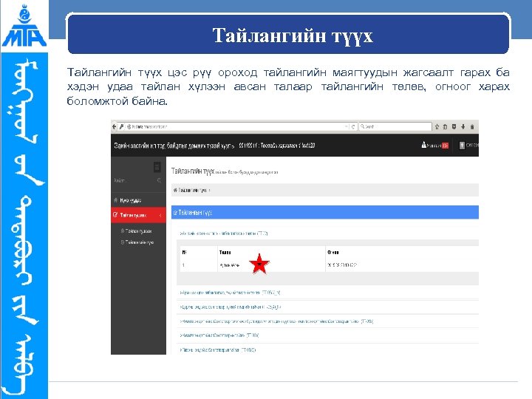Expand the long report row ending (ТТ-08)
Screen dimensions: 532x399
tap(276, 321)
